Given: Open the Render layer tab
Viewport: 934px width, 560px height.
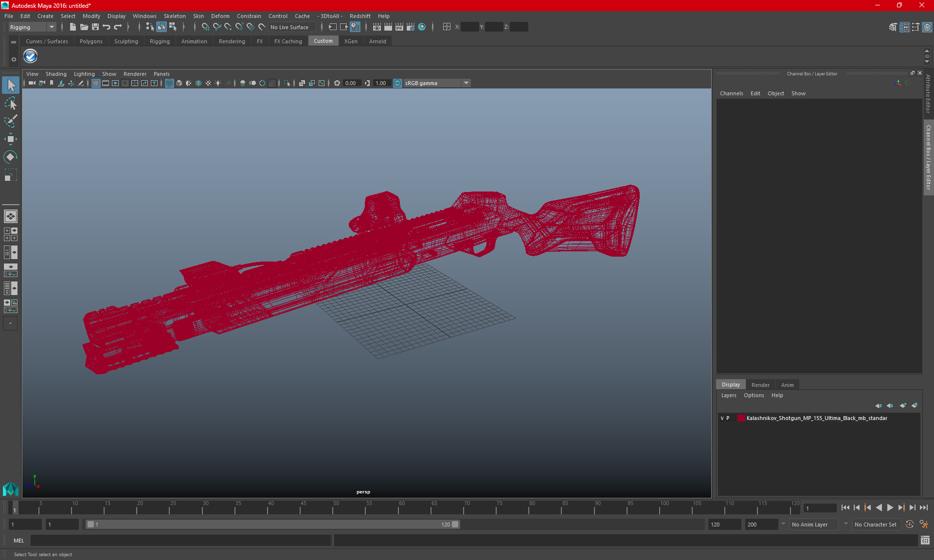Looking at the screenshot, I should (x=760, y=385).
